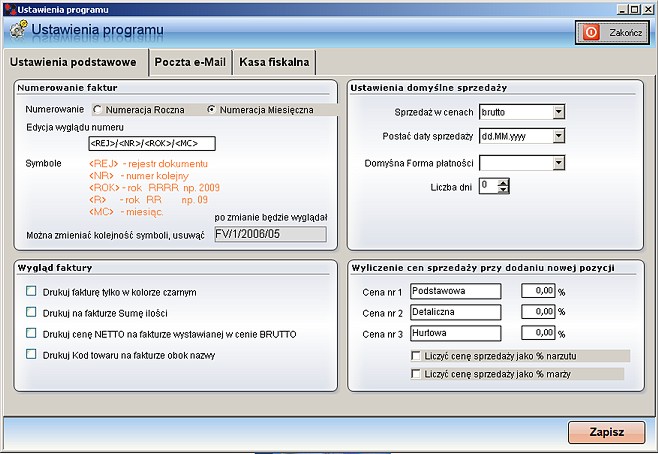The image size is (658, 454).
Task: Click Cena nr 3 percentage field
Action: point(538,333)
